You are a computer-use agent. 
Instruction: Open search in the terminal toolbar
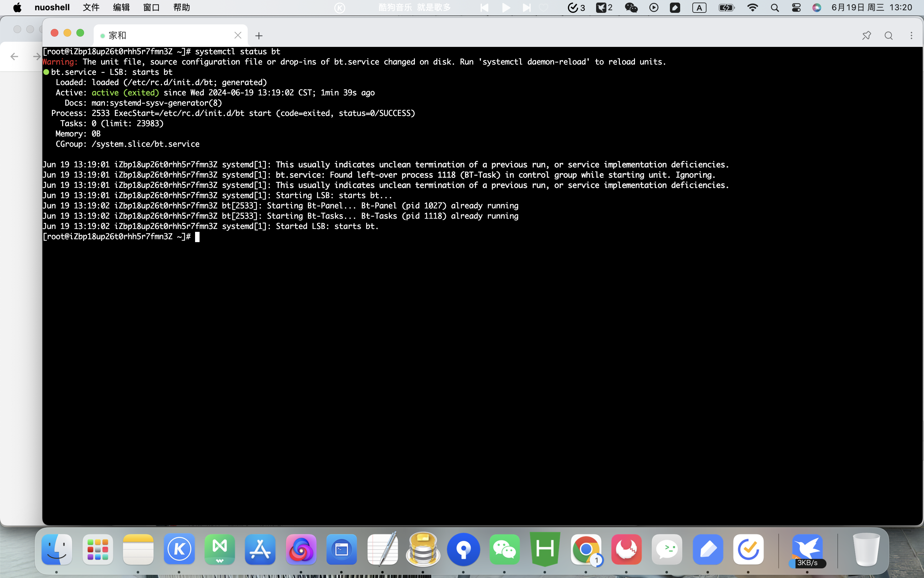[x=888, y=36]
